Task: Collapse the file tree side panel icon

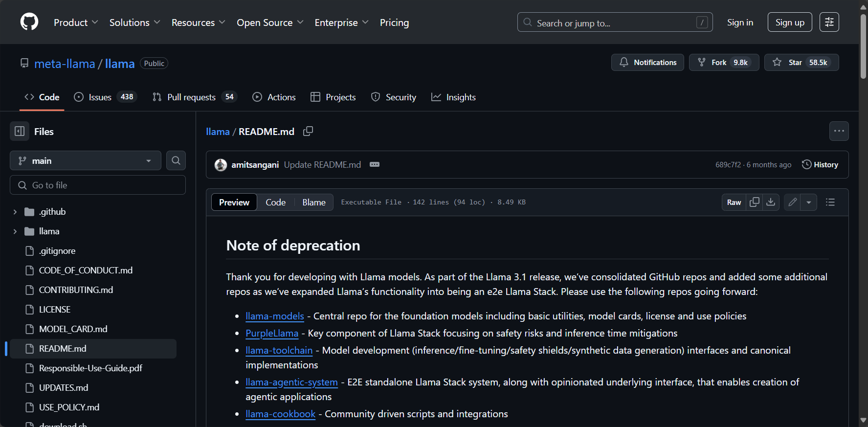Action: [x=20, y=131]
